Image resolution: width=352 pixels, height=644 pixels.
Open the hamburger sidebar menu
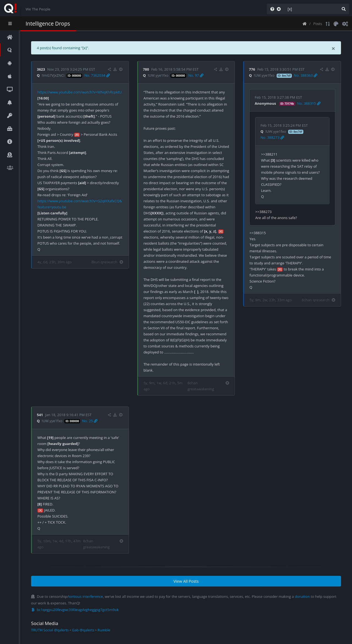(x=10, y=24)
